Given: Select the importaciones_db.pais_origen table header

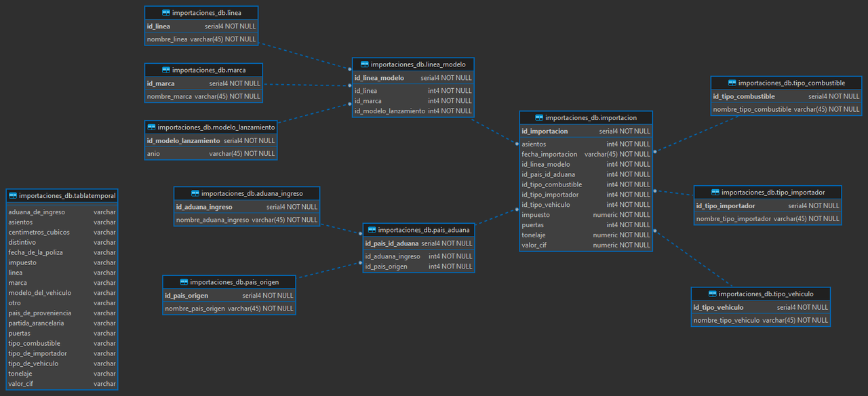Looking at the screenshot, I should 229,281.
